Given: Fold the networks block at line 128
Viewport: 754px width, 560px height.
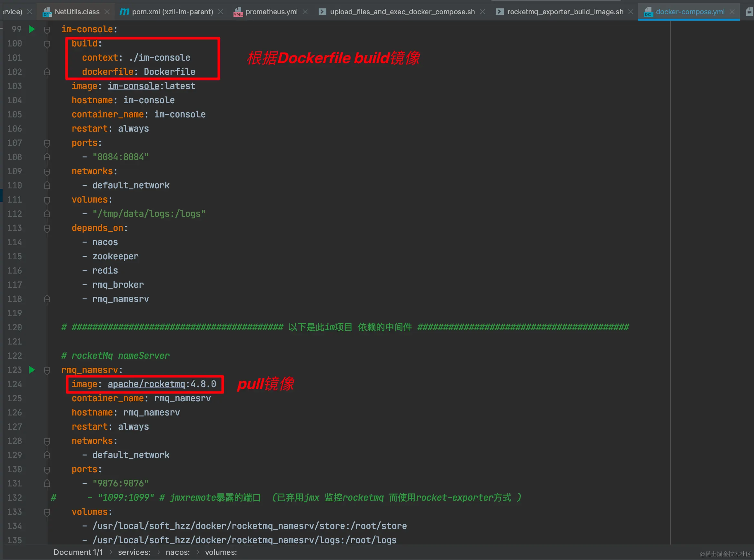Looking at the screenshot, I should tap(47, 441).
